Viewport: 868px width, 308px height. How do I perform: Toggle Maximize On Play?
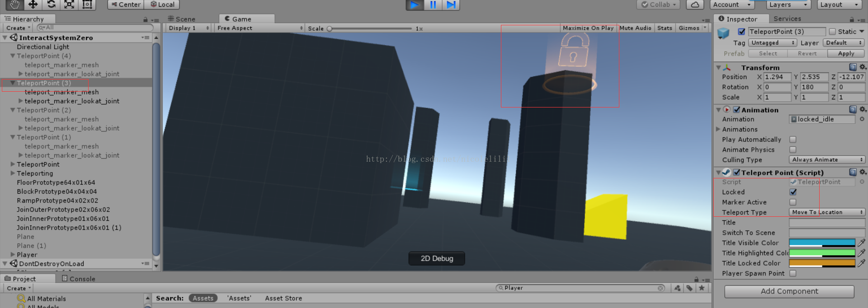tap(588, 28)
